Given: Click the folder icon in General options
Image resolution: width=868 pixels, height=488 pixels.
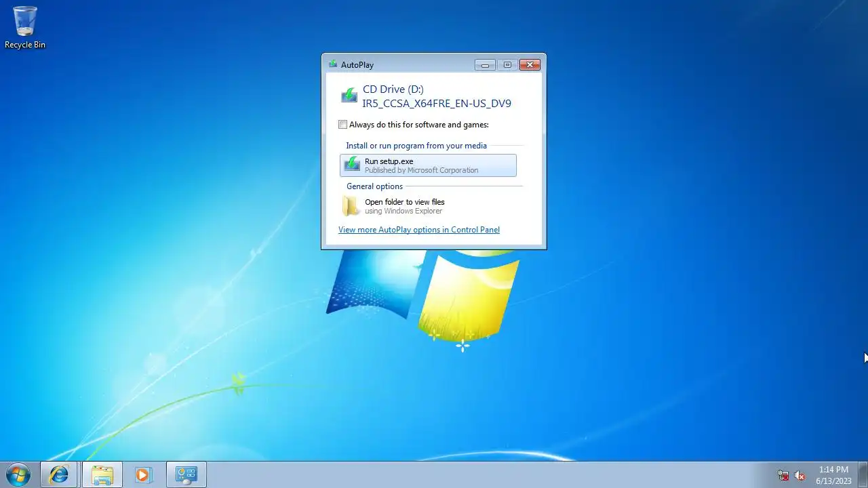Looking at the screenshot, I should tap(351, 206).
